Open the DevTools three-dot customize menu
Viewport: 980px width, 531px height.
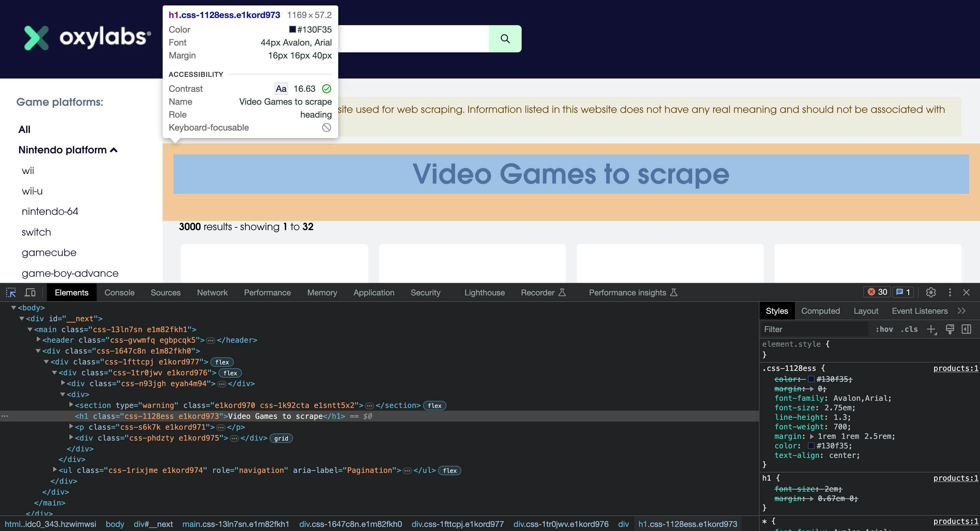pyautogui.click(x=950, y=292)
